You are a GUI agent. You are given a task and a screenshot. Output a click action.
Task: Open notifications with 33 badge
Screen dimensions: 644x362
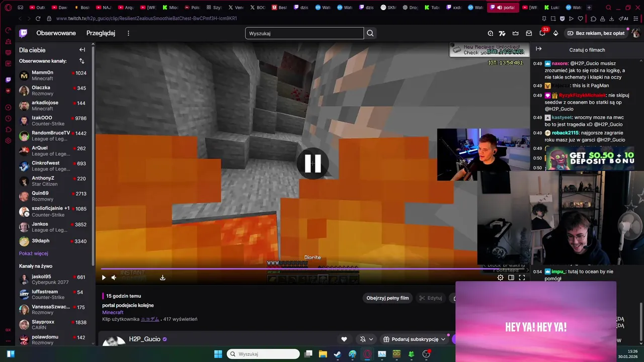click(x=542, y=33)
